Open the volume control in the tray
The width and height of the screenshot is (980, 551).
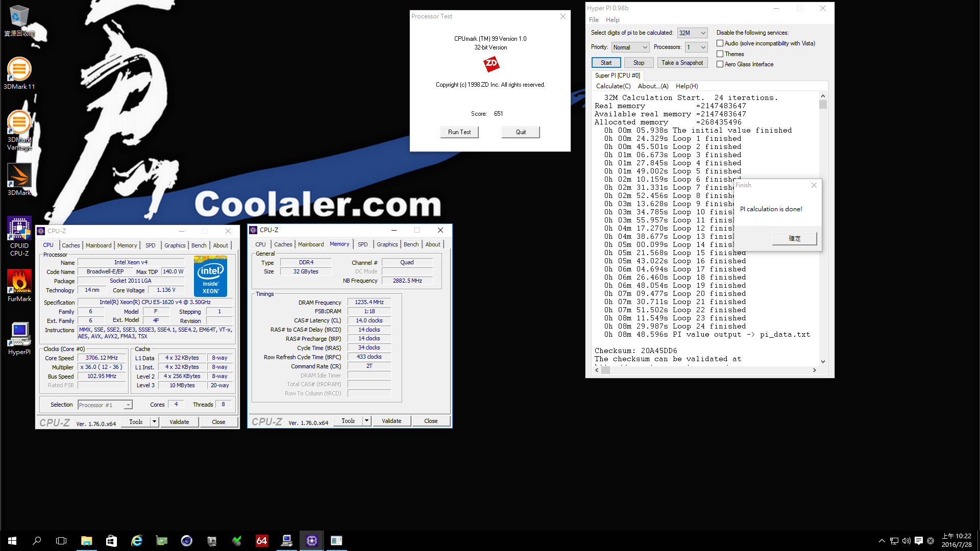(x=906, y=541)
